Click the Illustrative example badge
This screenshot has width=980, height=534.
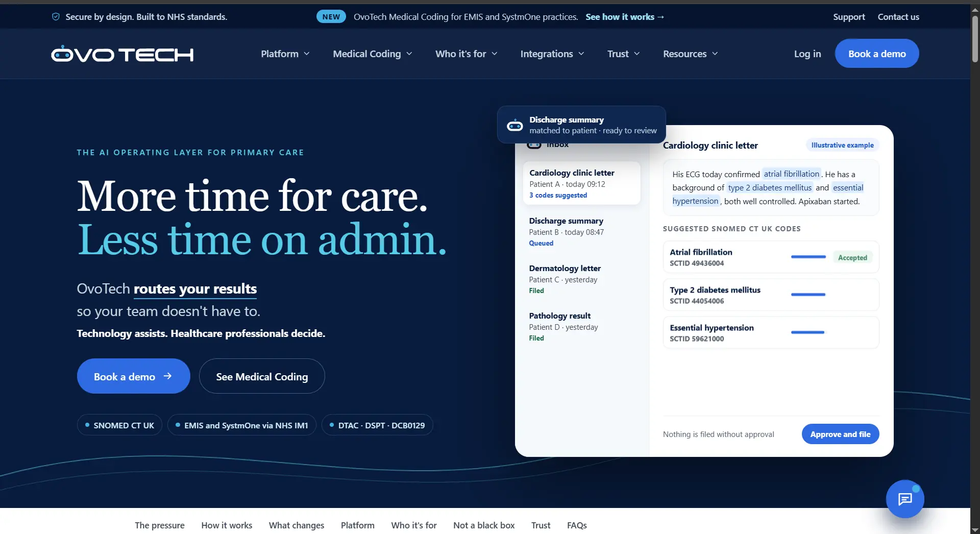pos(842,145)
